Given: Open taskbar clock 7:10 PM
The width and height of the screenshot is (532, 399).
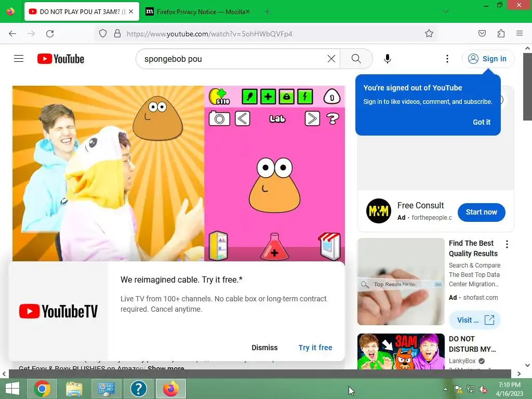Looking at the screenshot, I should tap(509, 389).
